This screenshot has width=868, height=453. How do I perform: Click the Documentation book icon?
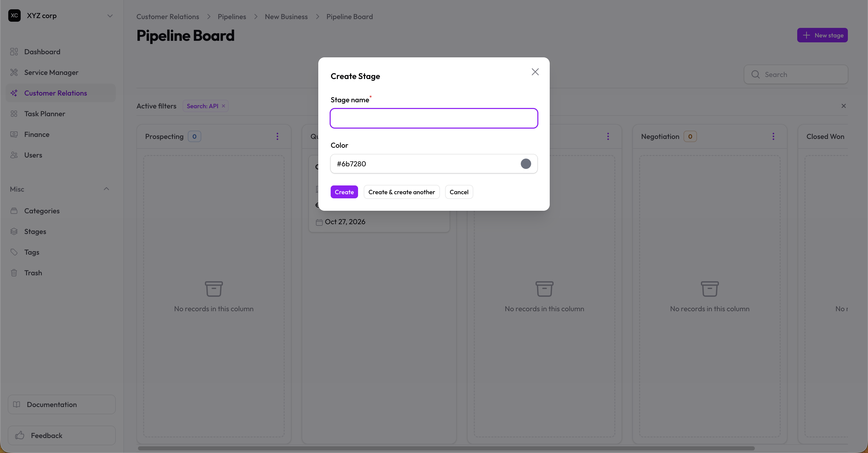coord(17,404)
